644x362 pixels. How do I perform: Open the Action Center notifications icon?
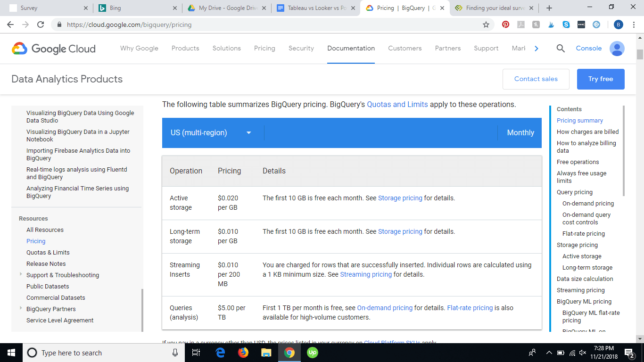click(629, 353)
